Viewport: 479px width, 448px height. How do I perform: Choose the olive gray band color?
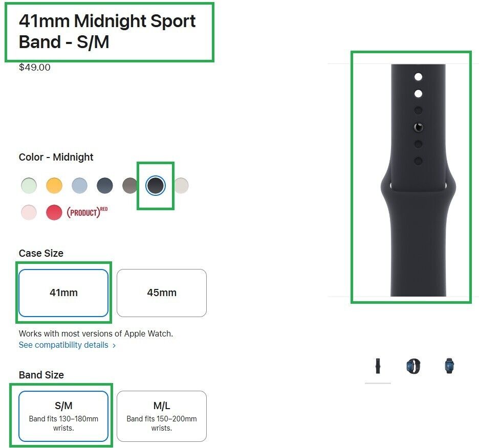129,186
